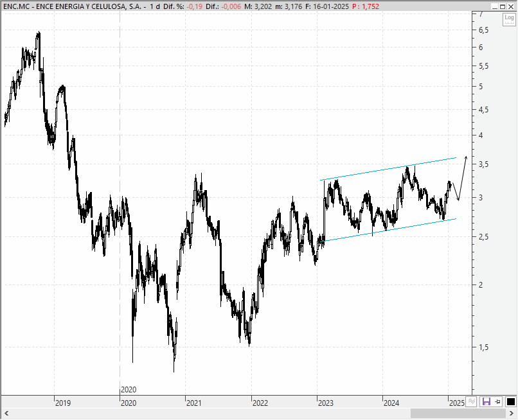Click the 2,5 price axis label

pyautogui.click(x=483, y=237)
